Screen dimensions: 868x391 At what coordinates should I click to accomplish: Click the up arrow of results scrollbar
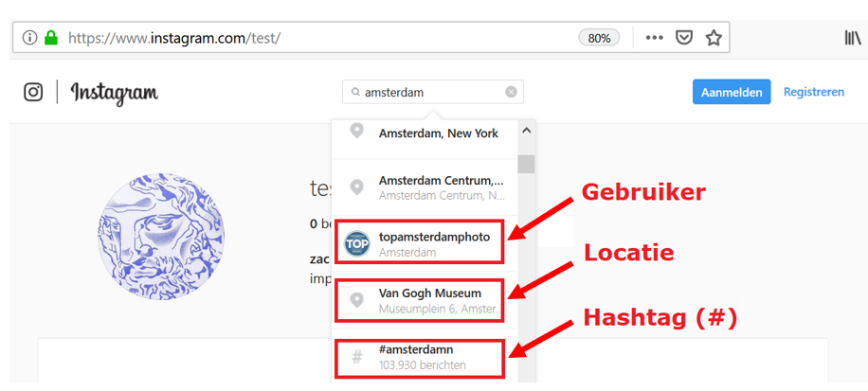pos(527,131)
